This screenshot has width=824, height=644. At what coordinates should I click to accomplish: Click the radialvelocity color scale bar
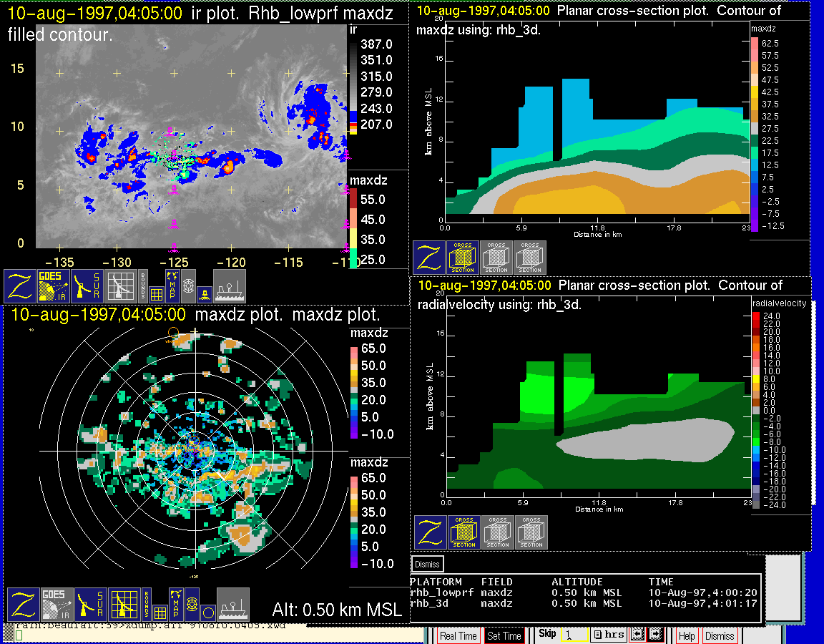tap(757, 409)
